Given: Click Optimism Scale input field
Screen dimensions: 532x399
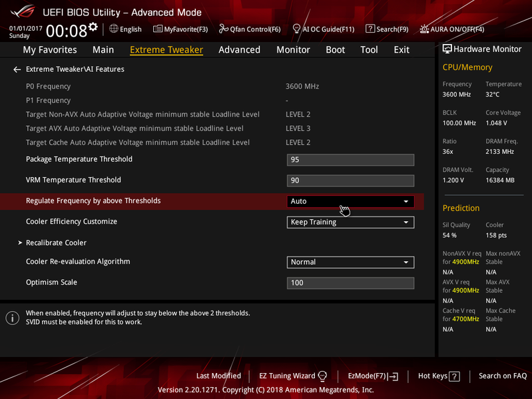Looking at the screenshot, I should click(350, 283).
